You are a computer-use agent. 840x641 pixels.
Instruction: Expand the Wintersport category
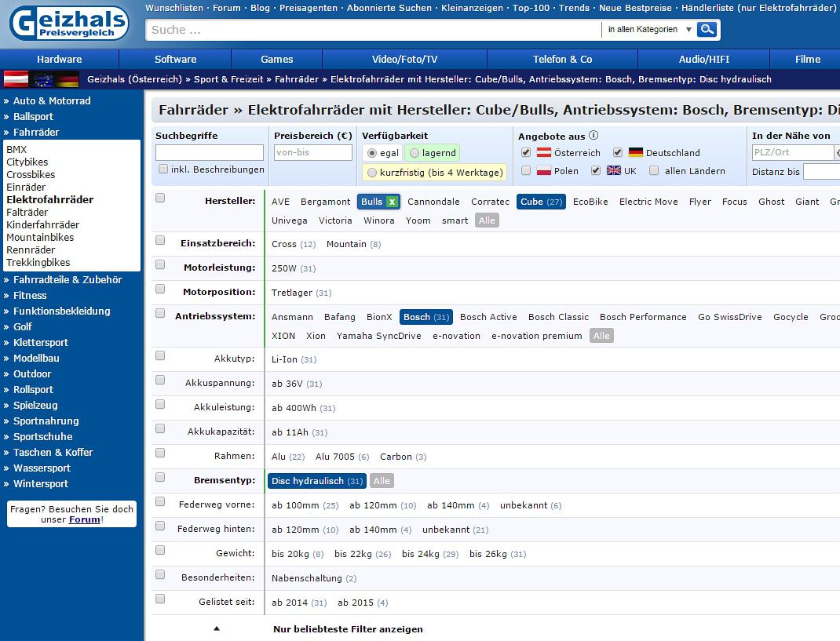[x=41, y=483]
